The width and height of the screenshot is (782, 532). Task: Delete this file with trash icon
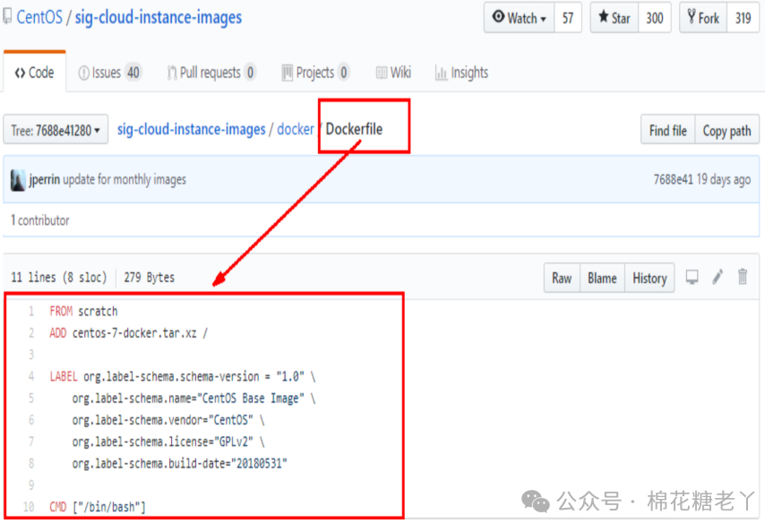tap(743, 277)
